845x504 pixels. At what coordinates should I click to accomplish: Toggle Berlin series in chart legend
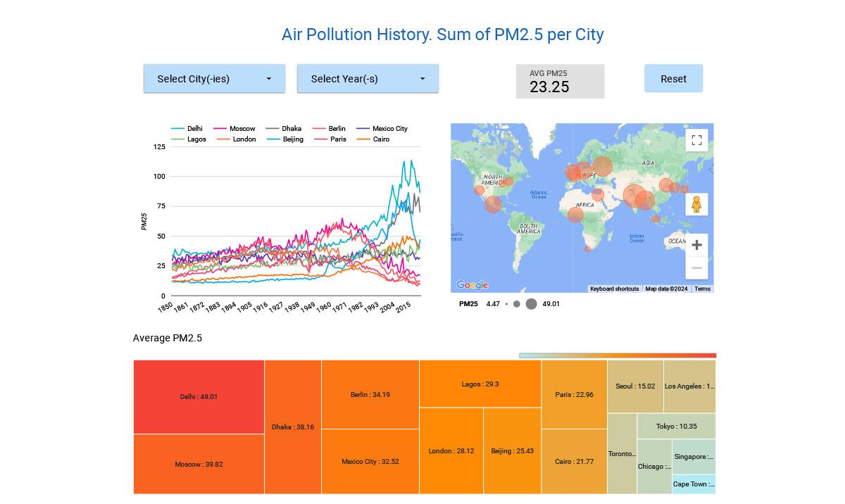[330, 129]
